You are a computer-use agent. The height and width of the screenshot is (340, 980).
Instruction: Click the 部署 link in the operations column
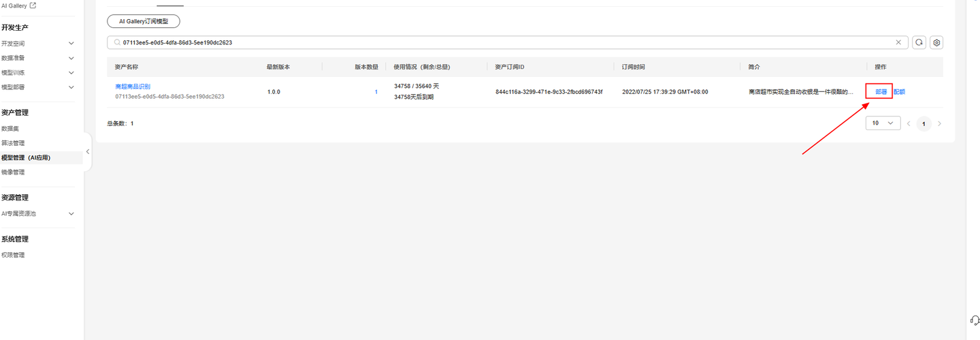click(881, 91)
